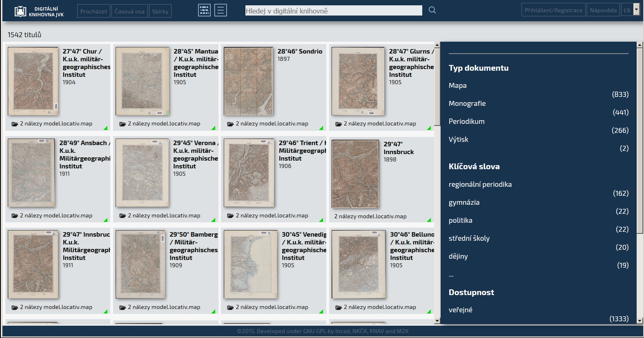Click folder icon on 29°50° Bamberg card
The image size is (644, 338).
[x=123, y=307]
